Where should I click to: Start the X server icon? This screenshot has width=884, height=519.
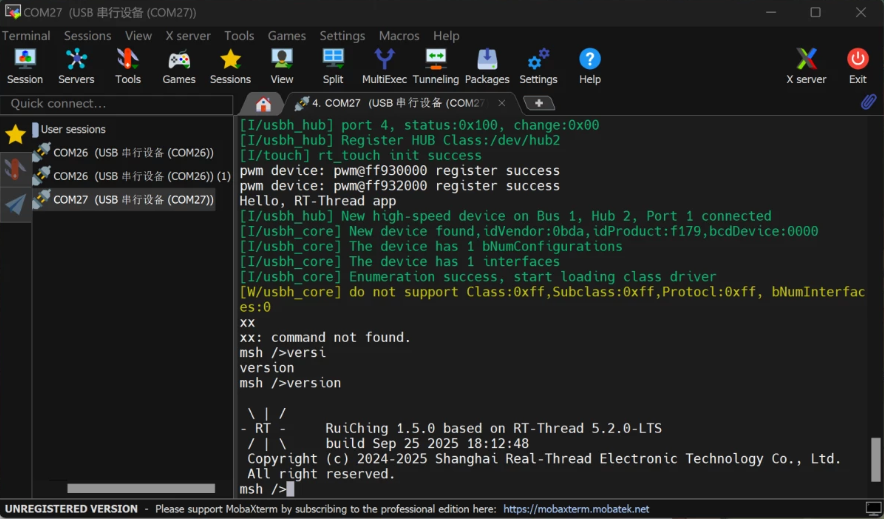click(806, 66)
